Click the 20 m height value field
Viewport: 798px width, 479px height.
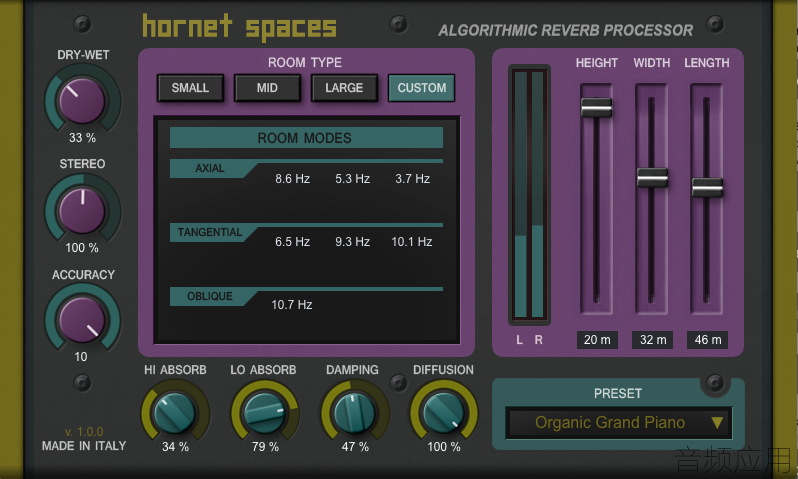[597, 340]
